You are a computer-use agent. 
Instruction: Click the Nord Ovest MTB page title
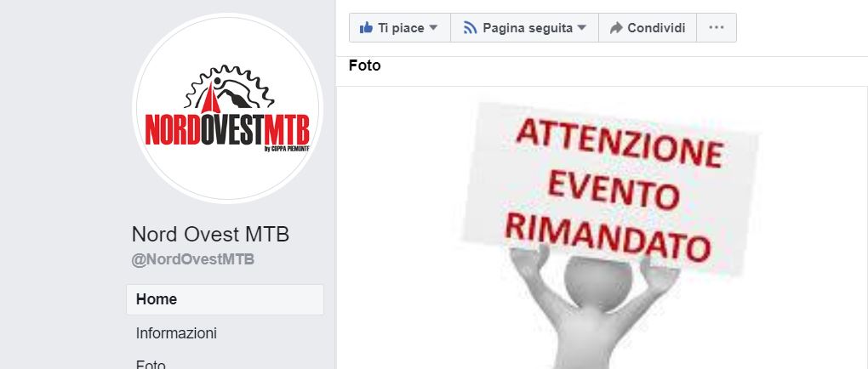(x=210, y=235)
